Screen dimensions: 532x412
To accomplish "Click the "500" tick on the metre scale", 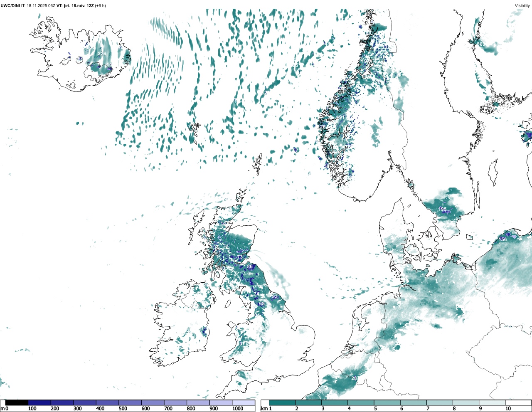I will point(123,409).
